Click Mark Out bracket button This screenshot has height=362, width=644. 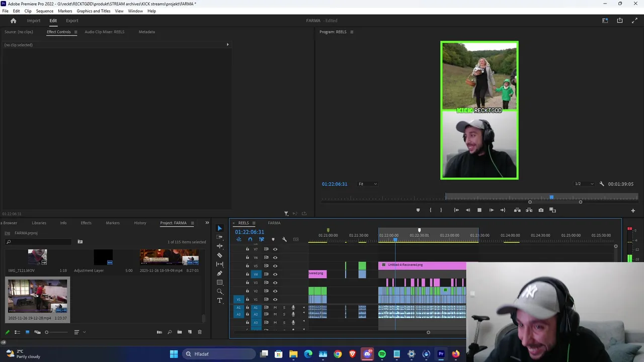pyautogui.click(x=441, y=210)
